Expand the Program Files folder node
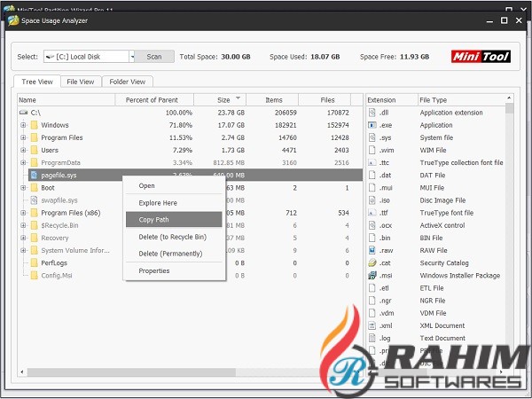532x399 pixels. (23, 137)
